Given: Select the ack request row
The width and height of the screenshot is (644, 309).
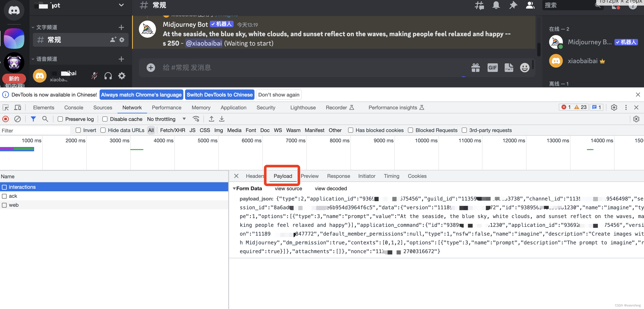Looking at the screenshot, I should (x=114, y=196).
